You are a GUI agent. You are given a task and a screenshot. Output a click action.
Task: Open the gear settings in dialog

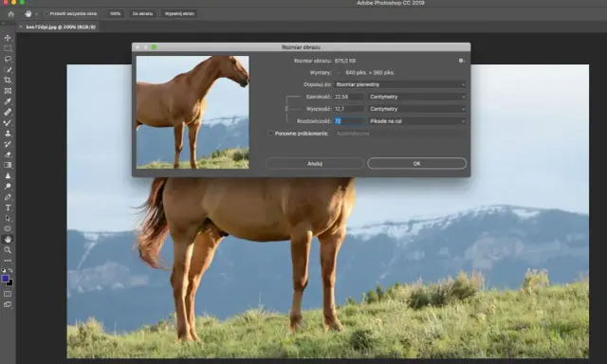click(461, 61)
